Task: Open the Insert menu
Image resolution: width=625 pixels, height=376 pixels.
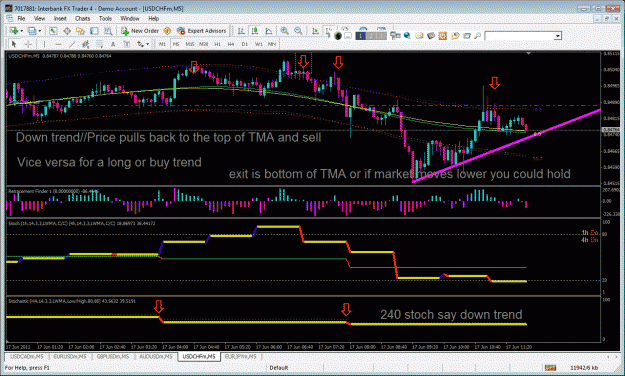Action: click(60, 18)
